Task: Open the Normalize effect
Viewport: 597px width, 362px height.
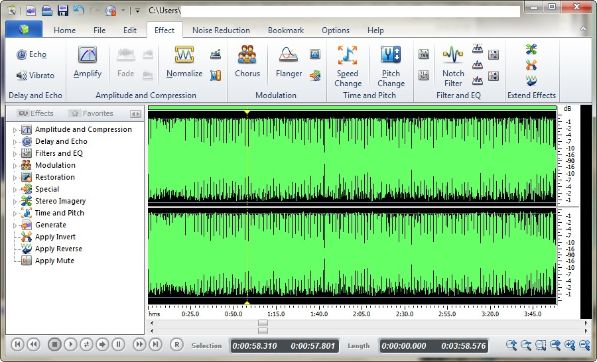Action: 184,62
